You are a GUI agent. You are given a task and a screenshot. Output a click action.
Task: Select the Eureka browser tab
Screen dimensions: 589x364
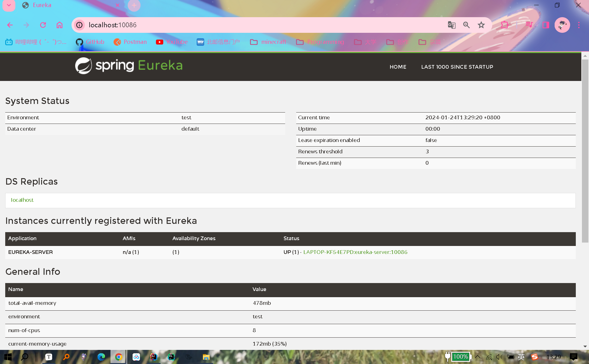71,5
